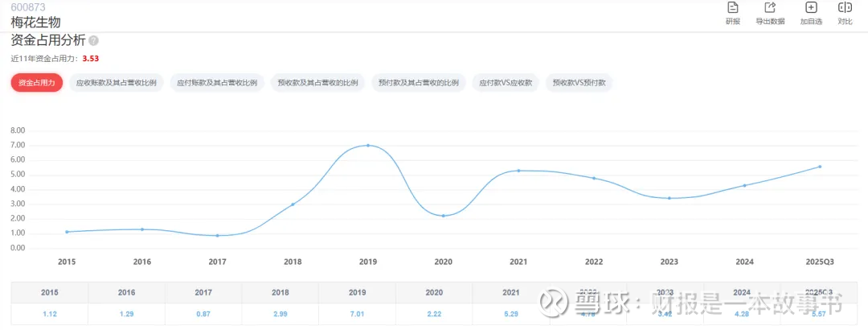Click table value 0.87
The height and width of the screenshot is (330, 868).
pos(203,314)
